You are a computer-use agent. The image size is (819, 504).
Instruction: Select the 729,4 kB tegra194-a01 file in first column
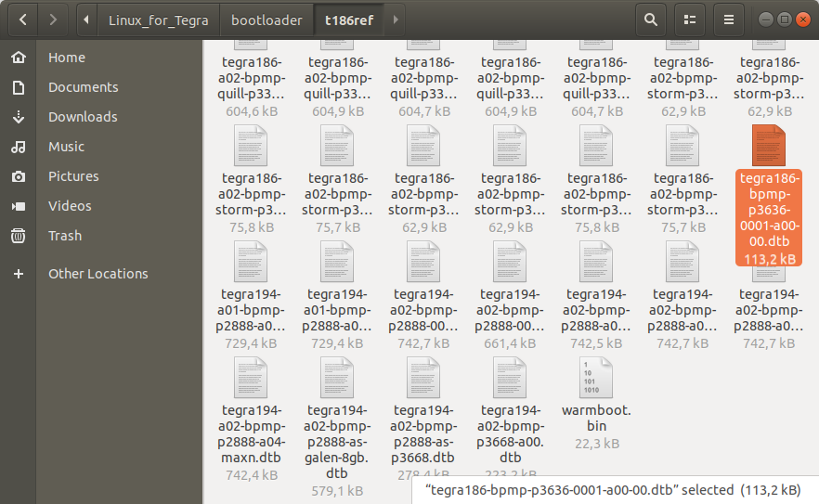click(x=251, y=262)
